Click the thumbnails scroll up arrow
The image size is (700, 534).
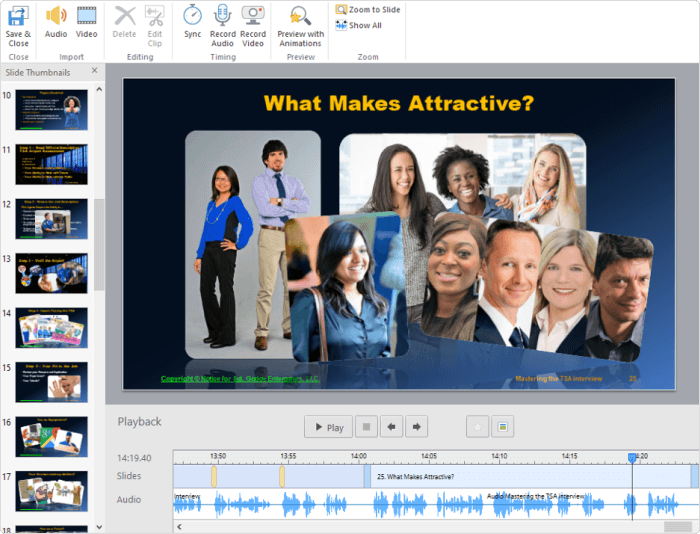pos(99,89)
